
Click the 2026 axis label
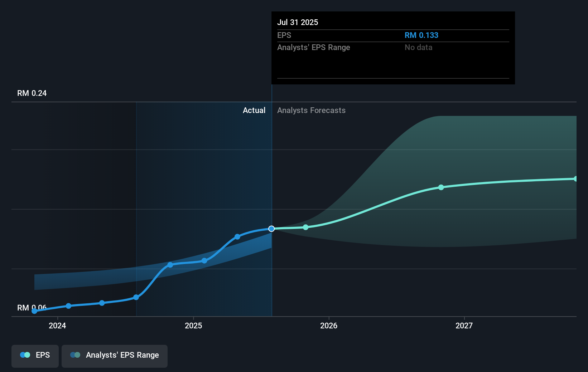pos(329,325)
